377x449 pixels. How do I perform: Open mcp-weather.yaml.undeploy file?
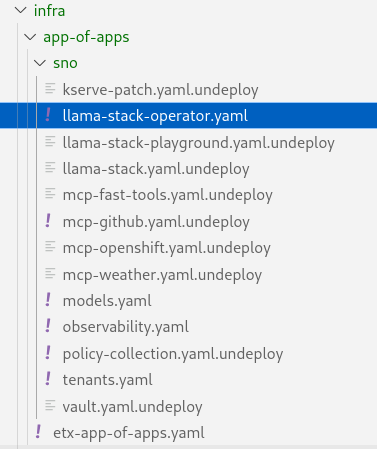click(162, 275)
